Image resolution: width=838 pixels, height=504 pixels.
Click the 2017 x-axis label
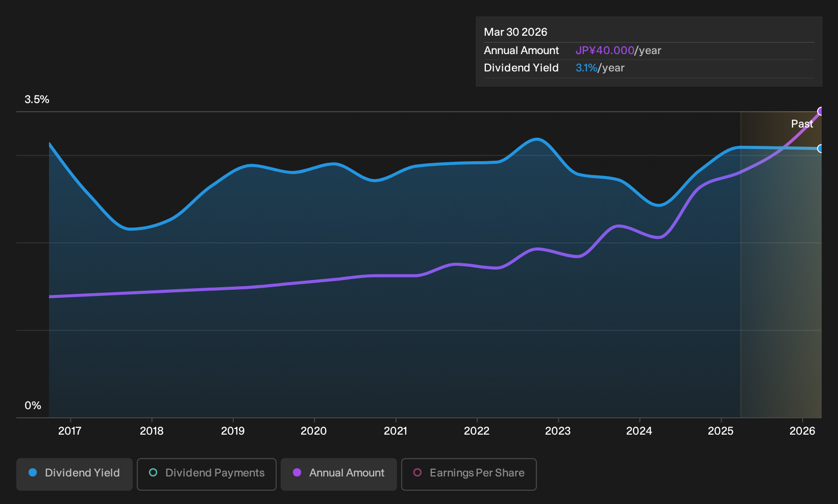(x=70, y=431)
